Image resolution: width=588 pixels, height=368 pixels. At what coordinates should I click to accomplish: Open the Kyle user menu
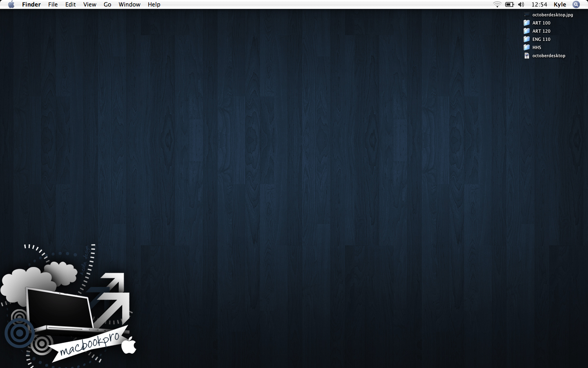pos(560,4)
